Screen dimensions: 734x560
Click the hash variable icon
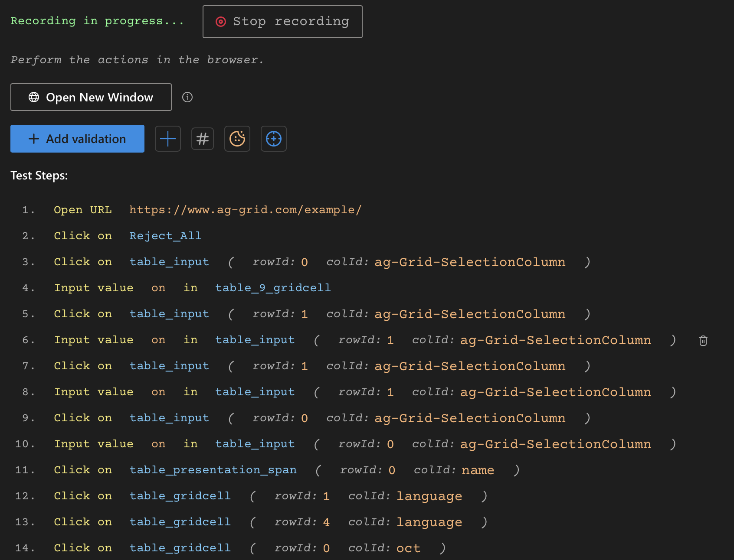[x=203, y=139]
